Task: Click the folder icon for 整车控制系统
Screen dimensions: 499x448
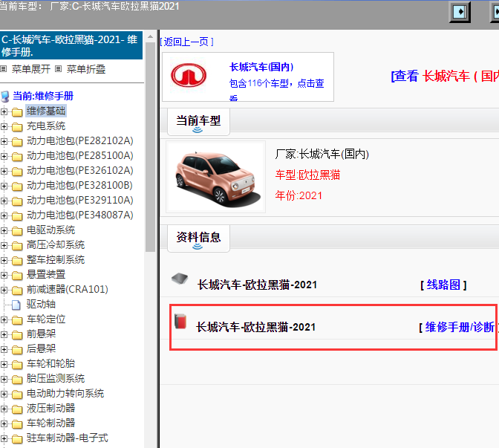Action: point(17,261)
